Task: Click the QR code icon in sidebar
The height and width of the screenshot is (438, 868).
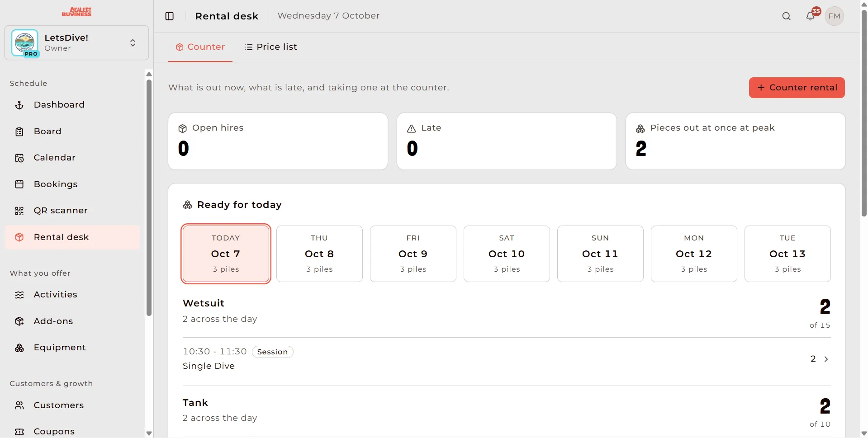Action: click(x=19, y=211)
